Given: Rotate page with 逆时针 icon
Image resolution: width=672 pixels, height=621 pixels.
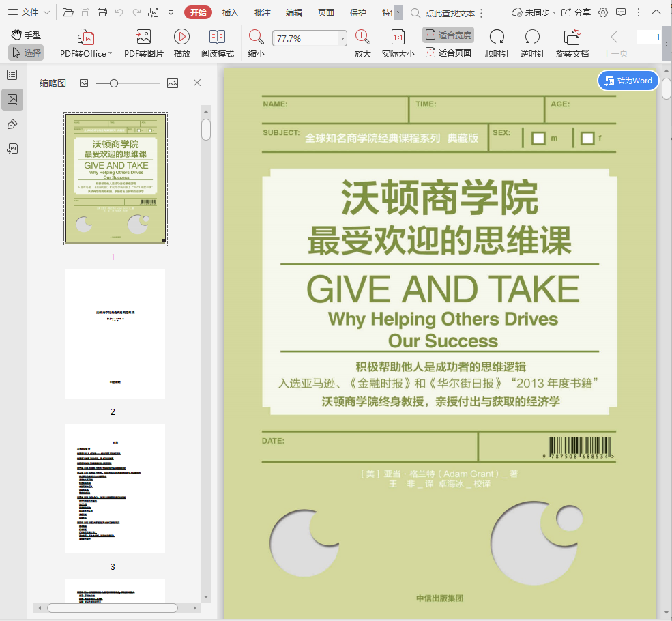Looking at the screenshot, I should tap(532, 37).
